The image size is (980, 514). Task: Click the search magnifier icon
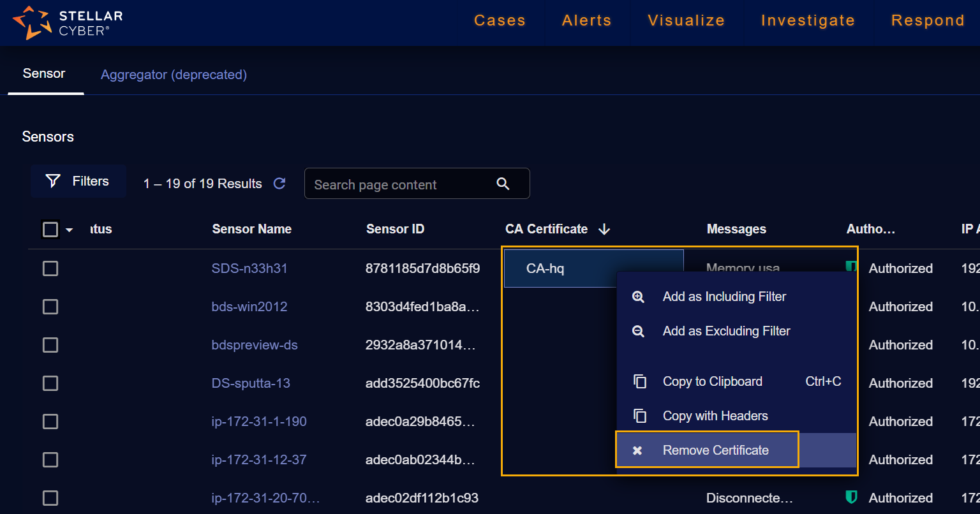tap(503, 184)
